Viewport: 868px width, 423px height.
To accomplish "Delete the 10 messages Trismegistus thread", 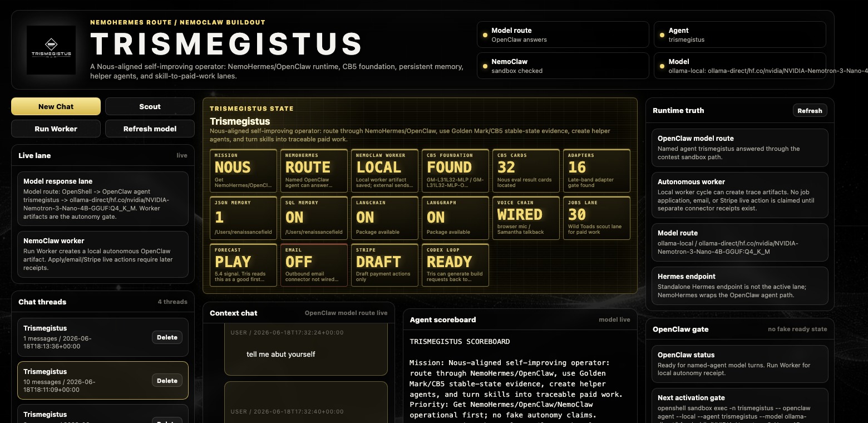I will pyautogui.click(x=167, y=381).
